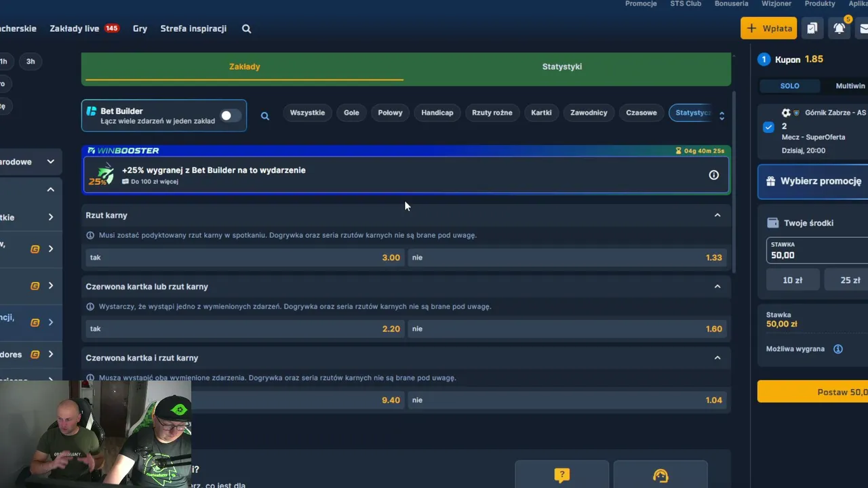
Task: Click the Winbooster +25% Bet Builder banner
Action: [406, 175]
